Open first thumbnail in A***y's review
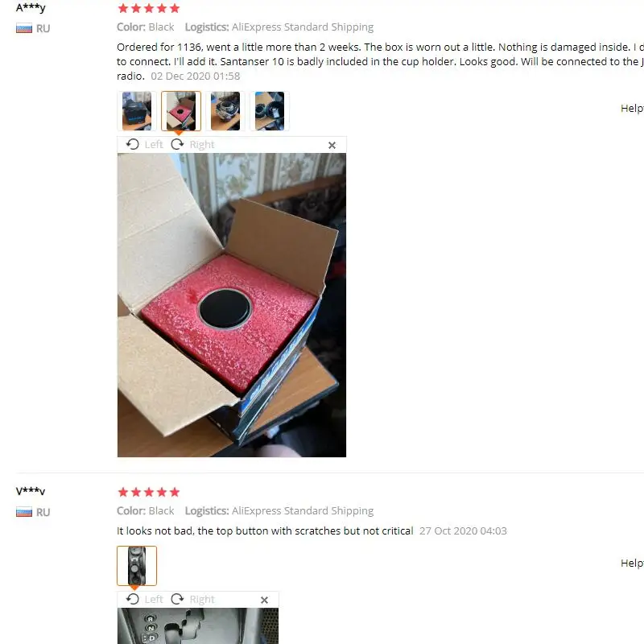The image size is (644, 644). click(x=137, y=111)
